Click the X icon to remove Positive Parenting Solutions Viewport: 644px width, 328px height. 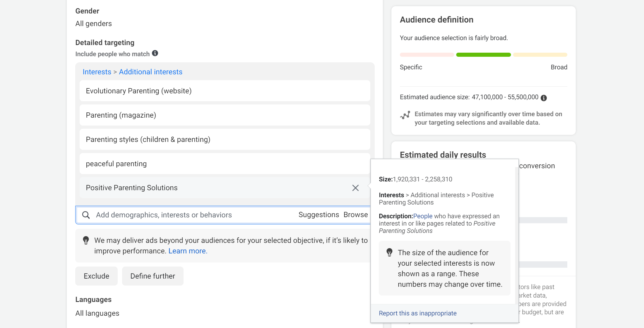tap(356, 188)
